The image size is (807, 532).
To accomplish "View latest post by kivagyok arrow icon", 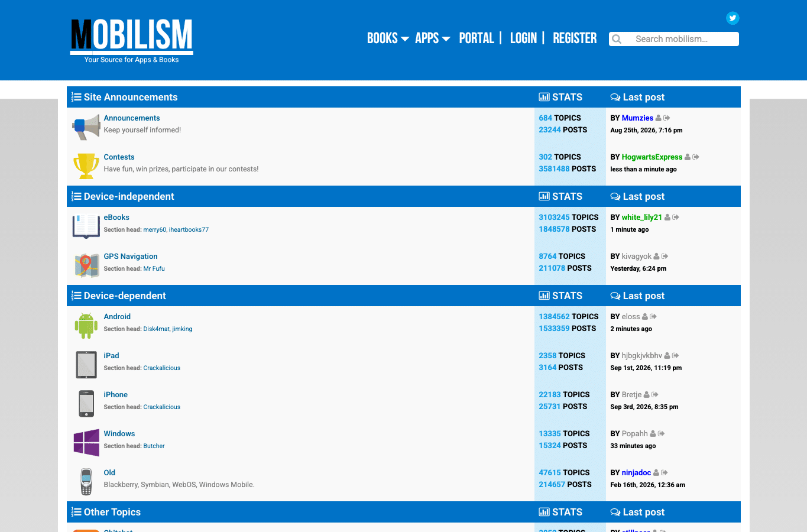I will 665,257.
